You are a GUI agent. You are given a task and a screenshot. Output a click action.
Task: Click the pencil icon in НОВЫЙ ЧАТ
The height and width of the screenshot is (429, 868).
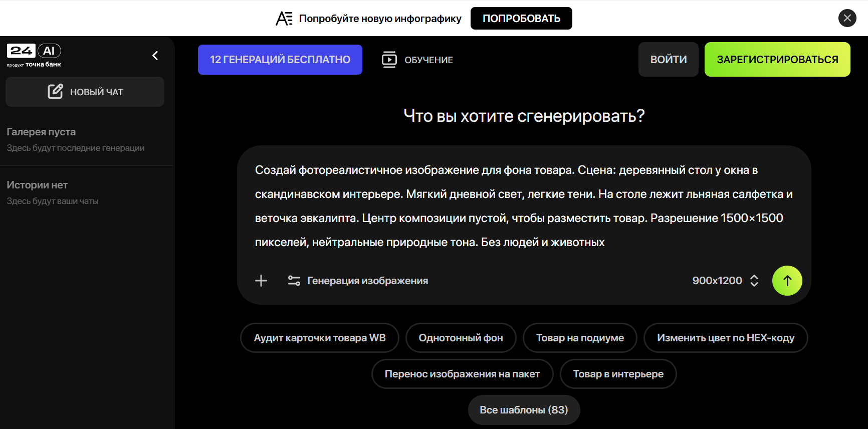[55, 91]
